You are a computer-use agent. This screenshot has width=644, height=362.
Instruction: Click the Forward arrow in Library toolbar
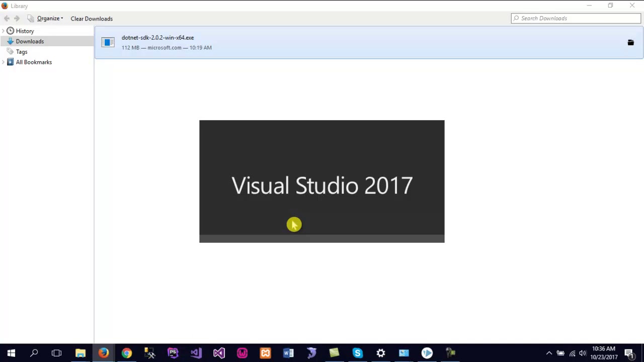tap(17, 19)
